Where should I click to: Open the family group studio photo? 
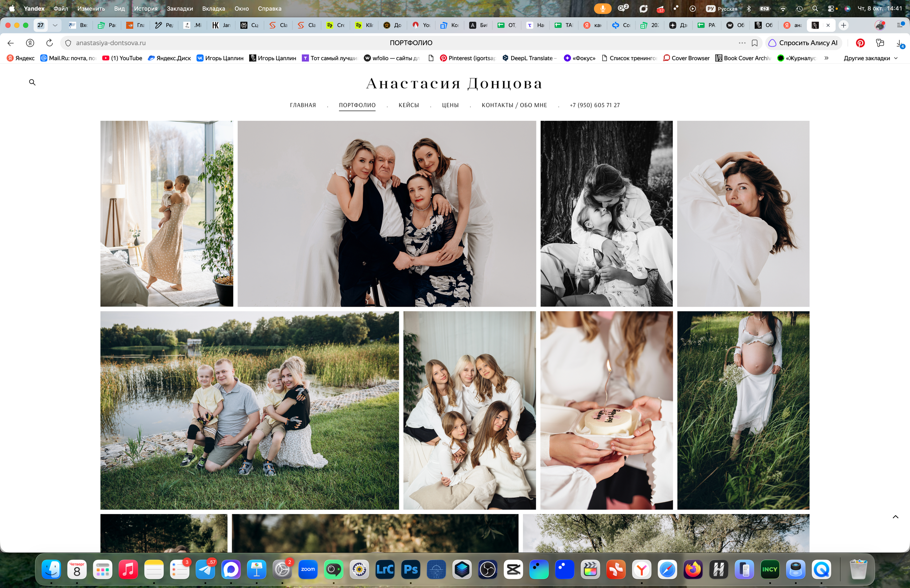point(387,214)
